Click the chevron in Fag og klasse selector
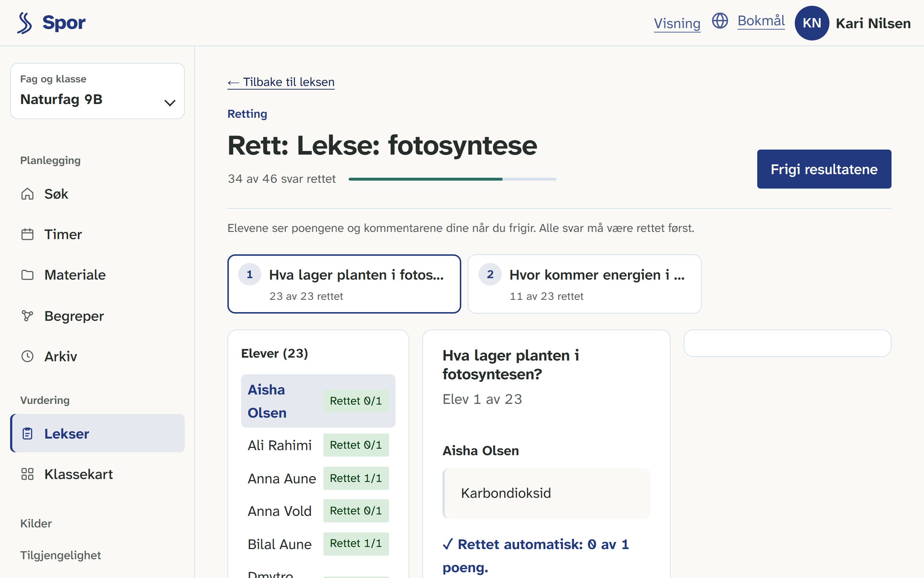 pyautogui.click(x=170, y=103)
